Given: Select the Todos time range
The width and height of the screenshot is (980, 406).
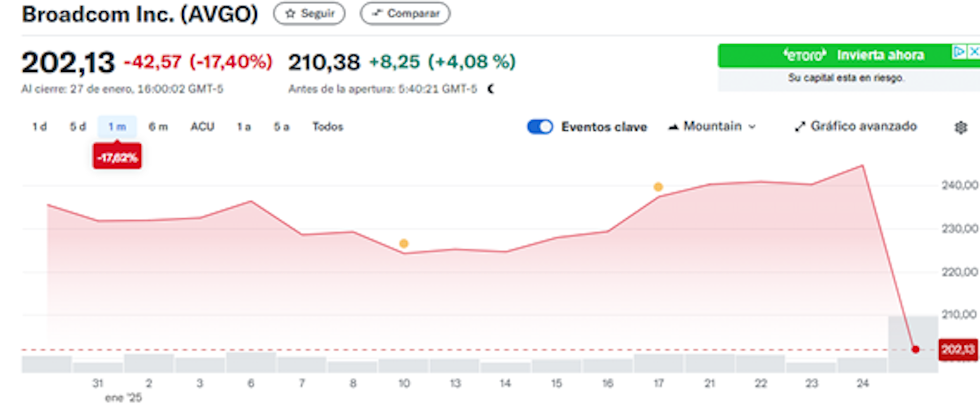Looking at the screenshot, I should (x=328, y=127).
